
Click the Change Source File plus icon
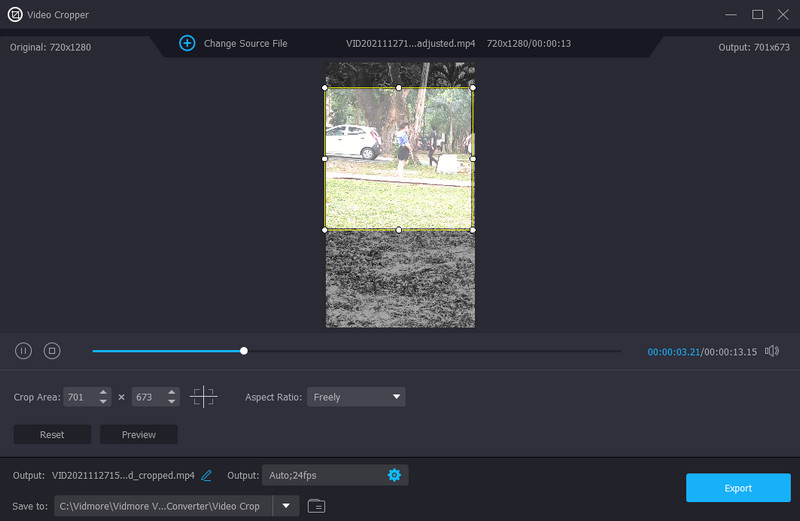point(187,43)
